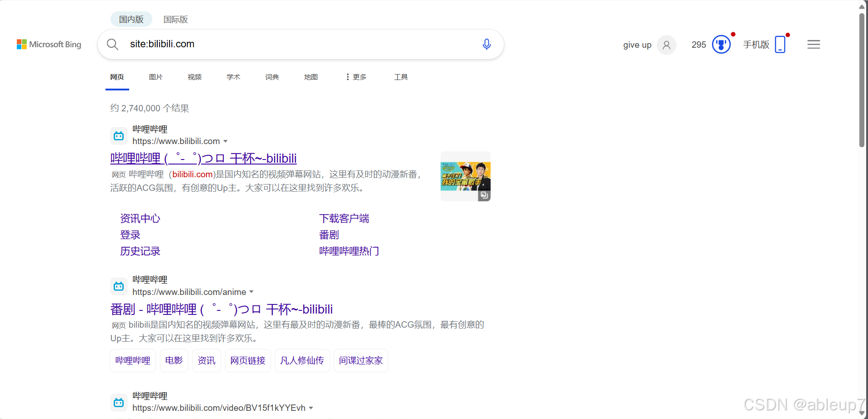Open the 资讯中心 sitelink
868x419 pixels.
pyautogui.click(x=140, y=219)
